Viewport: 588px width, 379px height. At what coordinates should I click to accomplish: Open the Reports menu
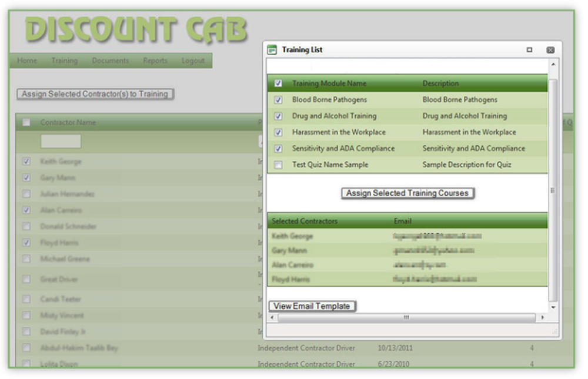click(x=155, y=61)
